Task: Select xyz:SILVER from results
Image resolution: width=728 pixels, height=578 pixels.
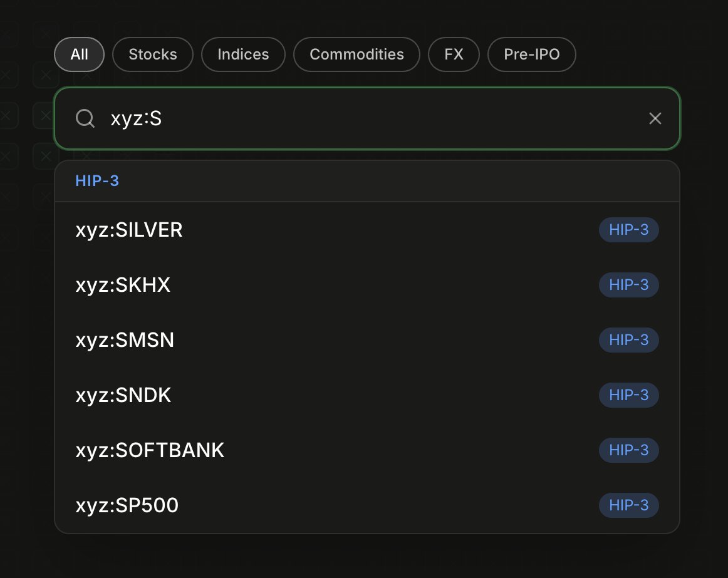Action: coord(367,230)
